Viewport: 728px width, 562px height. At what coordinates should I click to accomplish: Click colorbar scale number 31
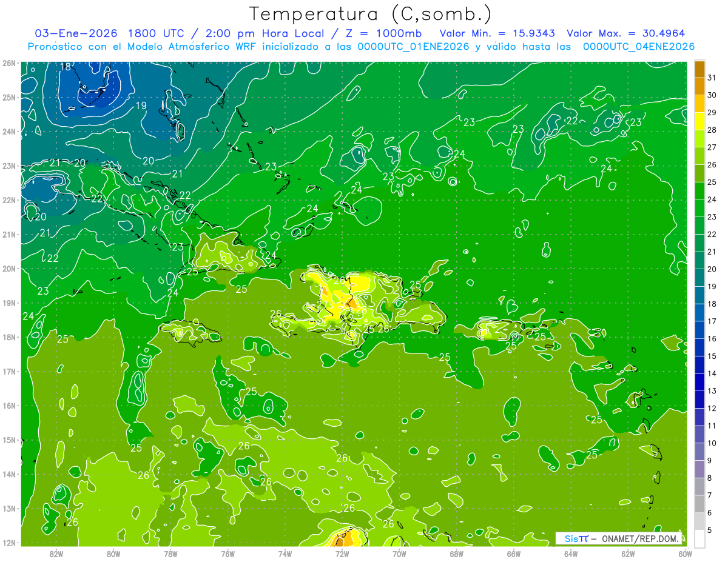[x=712, y=78]
